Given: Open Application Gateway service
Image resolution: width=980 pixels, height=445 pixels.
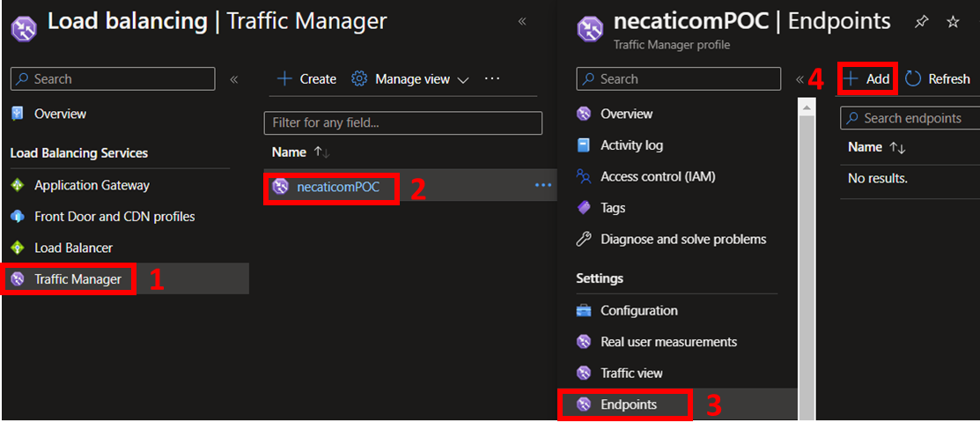Looking at the screenshot, I should coord(92,185).
